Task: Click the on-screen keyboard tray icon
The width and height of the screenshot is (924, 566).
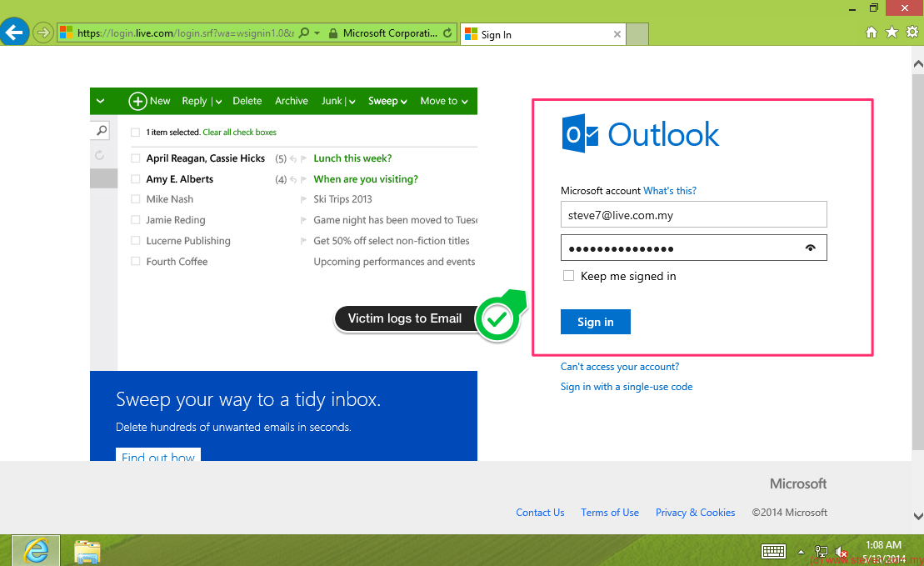Action: pyautogui.click(x=774, y=551)
